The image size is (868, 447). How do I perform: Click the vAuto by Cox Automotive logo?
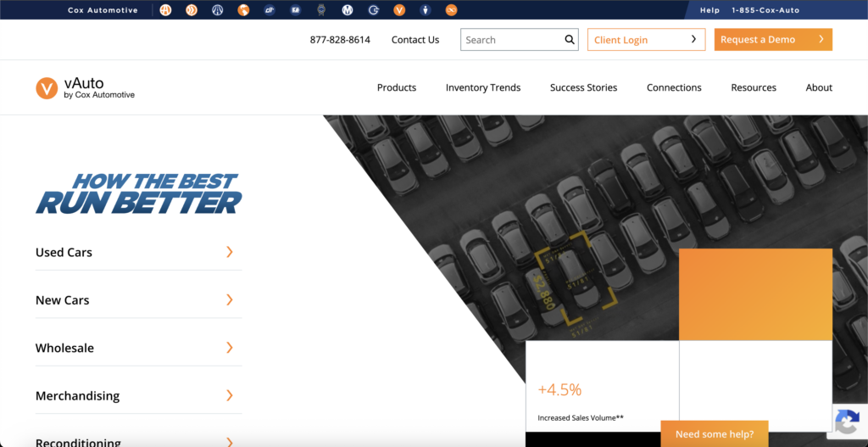(x=86, y=88)
